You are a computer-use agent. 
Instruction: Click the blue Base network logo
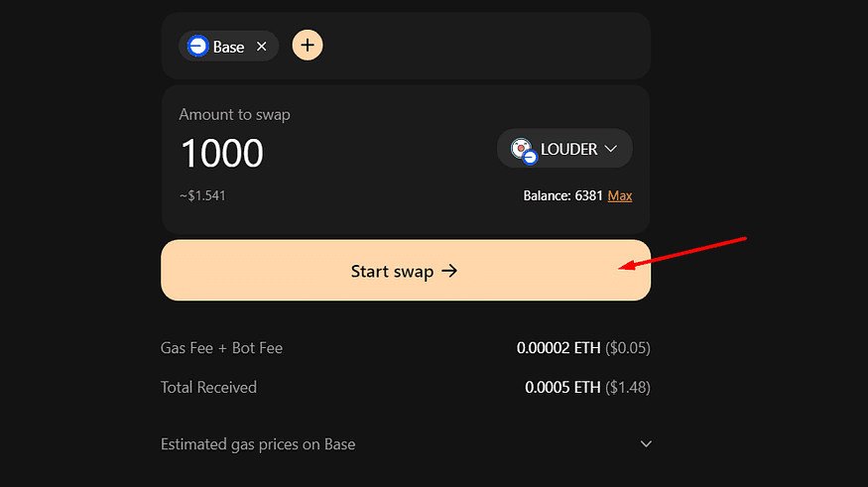[x=197, y=46]
